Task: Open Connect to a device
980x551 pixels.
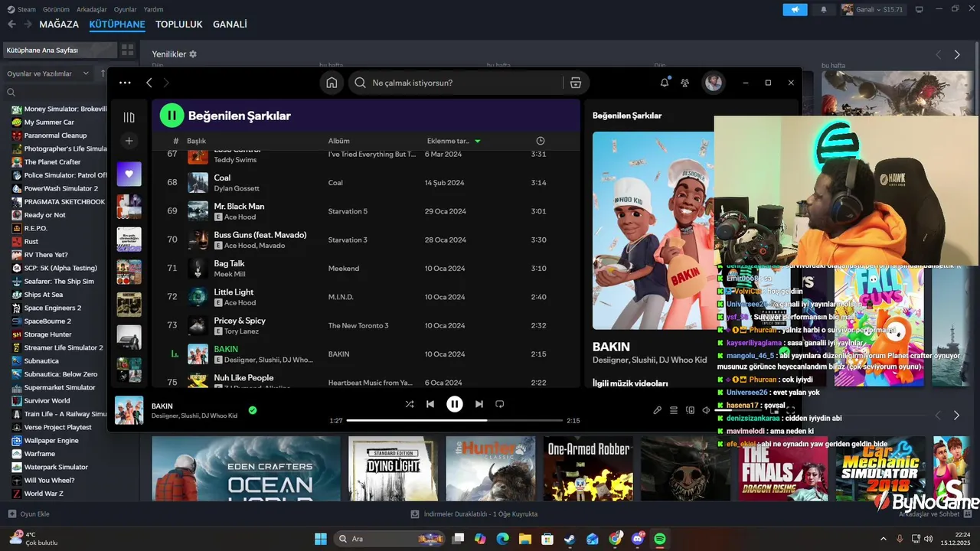Action: tap(690, 410)
